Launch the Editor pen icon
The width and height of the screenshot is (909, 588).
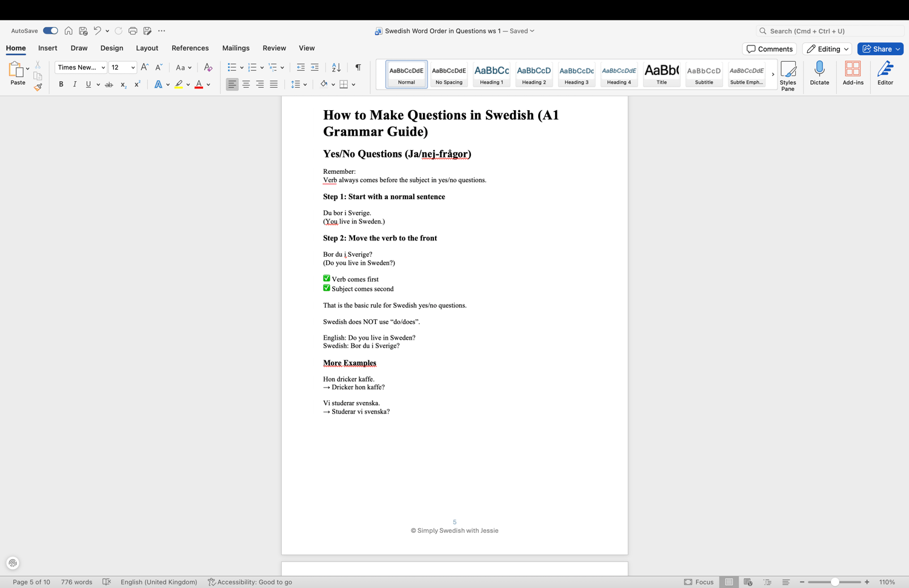point(885,73)
